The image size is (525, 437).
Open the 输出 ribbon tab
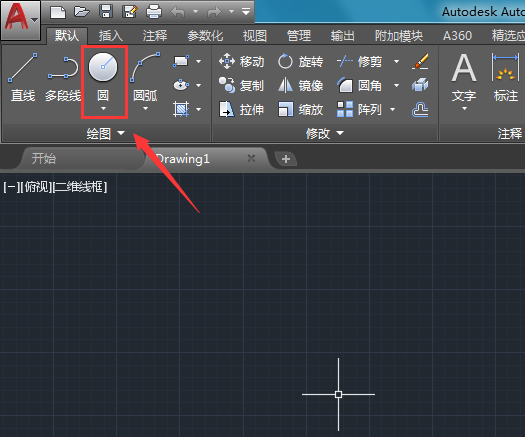coord(343,35)
